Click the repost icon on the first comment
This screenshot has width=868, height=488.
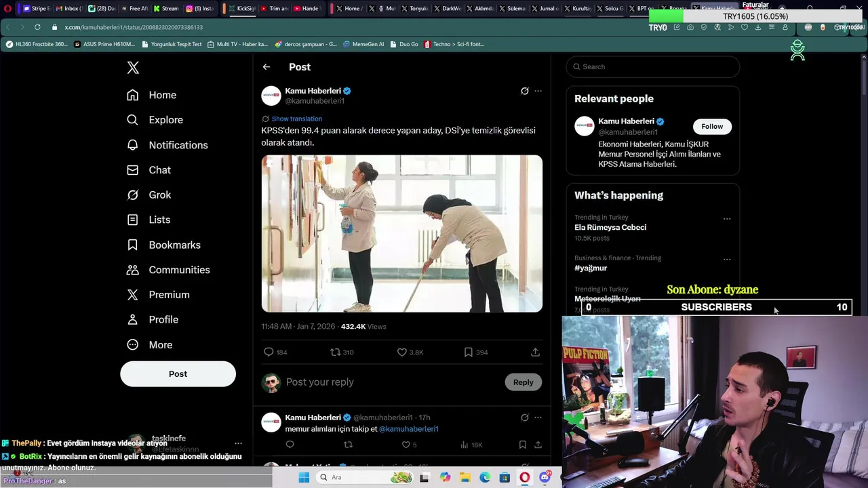(348, 445)
